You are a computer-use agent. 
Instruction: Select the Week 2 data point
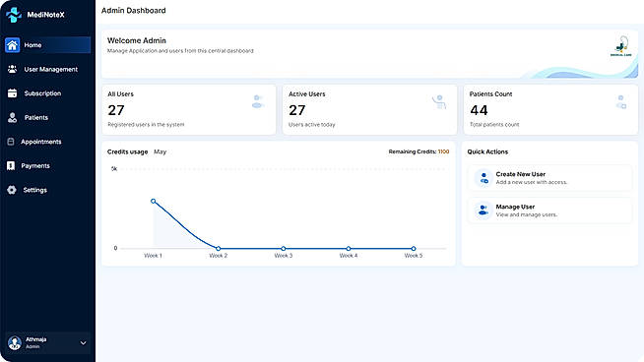pos(218,248)
